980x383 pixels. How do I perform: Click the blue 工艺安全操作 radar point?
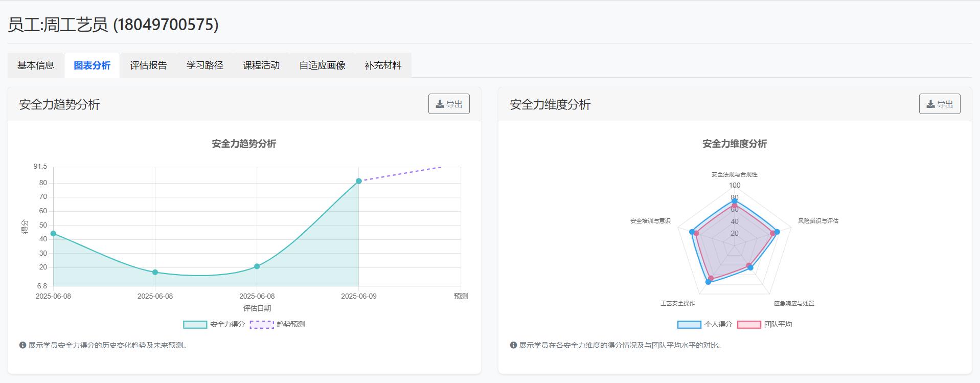(x=708, y=282)
